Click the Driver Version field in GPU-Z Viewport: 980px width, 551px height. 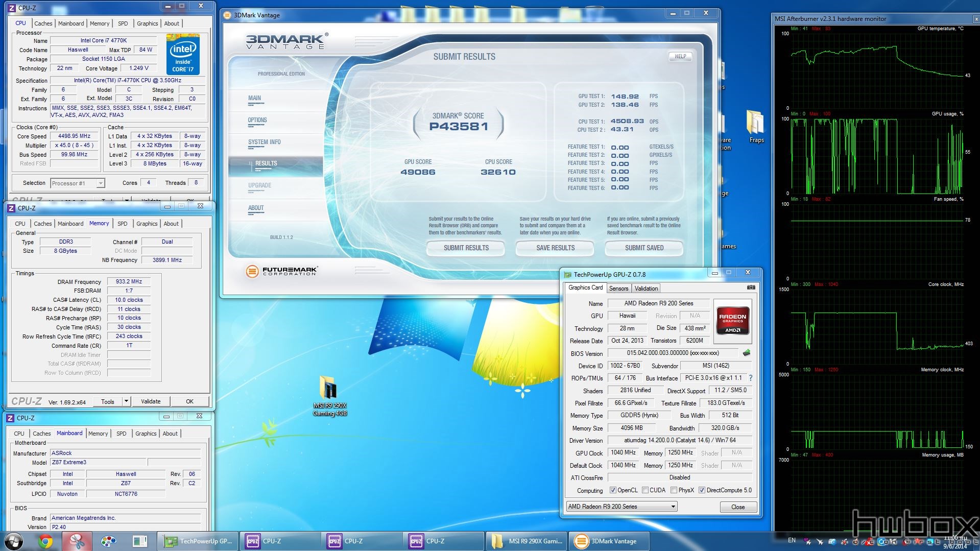click(x=680, y=440)
